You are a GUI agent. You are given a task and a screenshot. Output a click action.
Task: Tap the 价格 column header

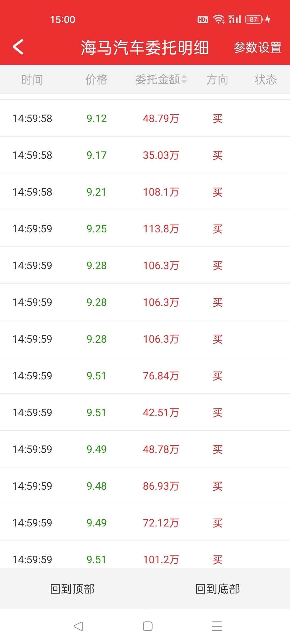[x=96, y=80]
